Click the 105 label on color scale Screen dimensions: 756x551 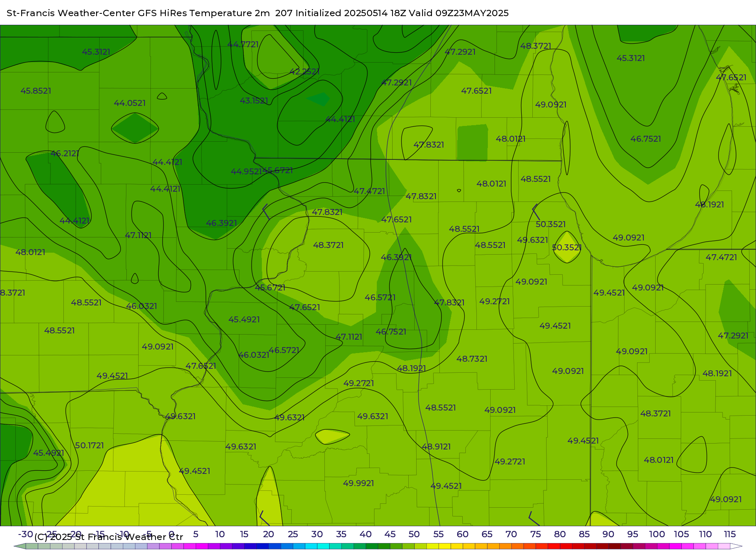click(x=681, y=534)
